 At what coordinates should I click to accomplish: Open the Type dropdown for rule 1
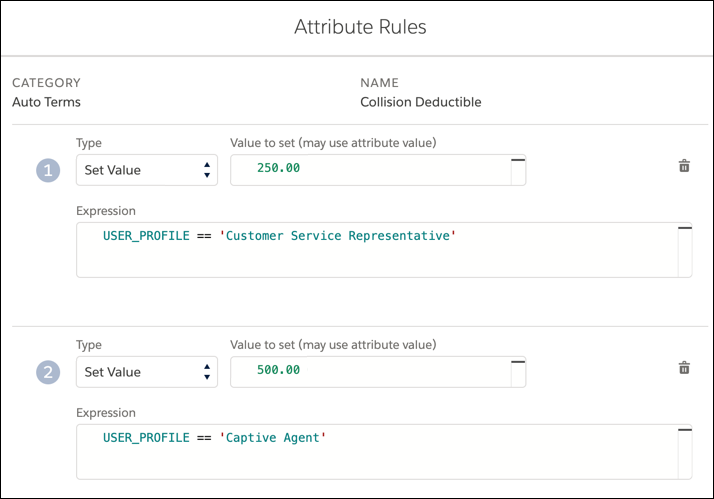pos(147,170)
